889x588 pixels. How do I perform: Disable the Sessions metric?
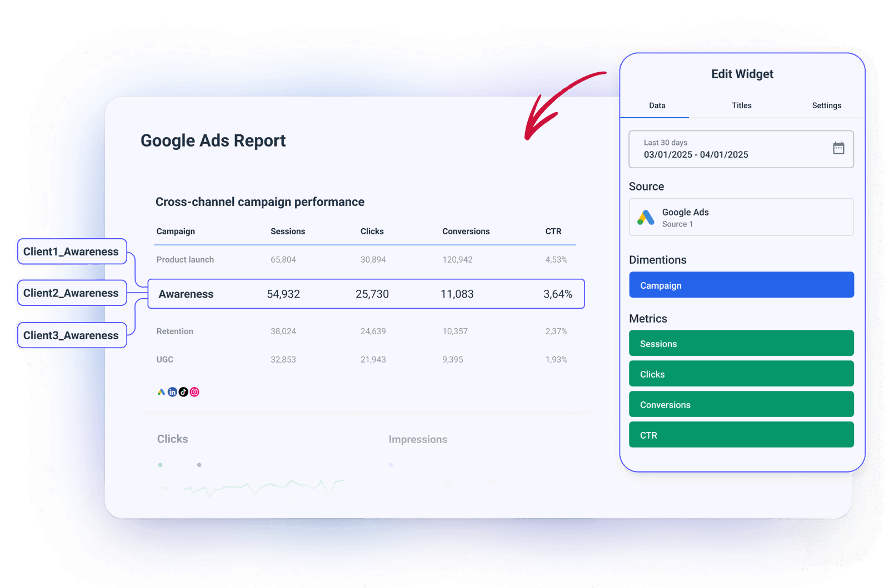click(x=741, y=343)
